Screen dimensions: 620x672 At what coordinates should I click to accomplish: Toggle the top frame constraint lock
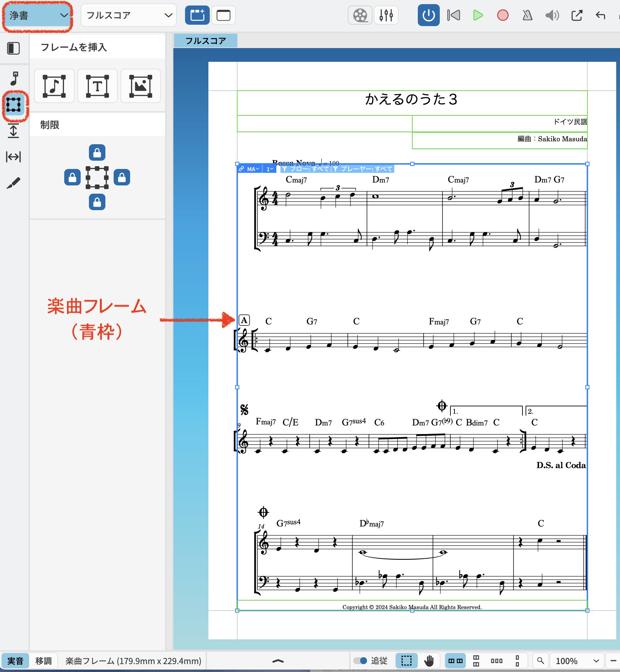coord(97,152)
